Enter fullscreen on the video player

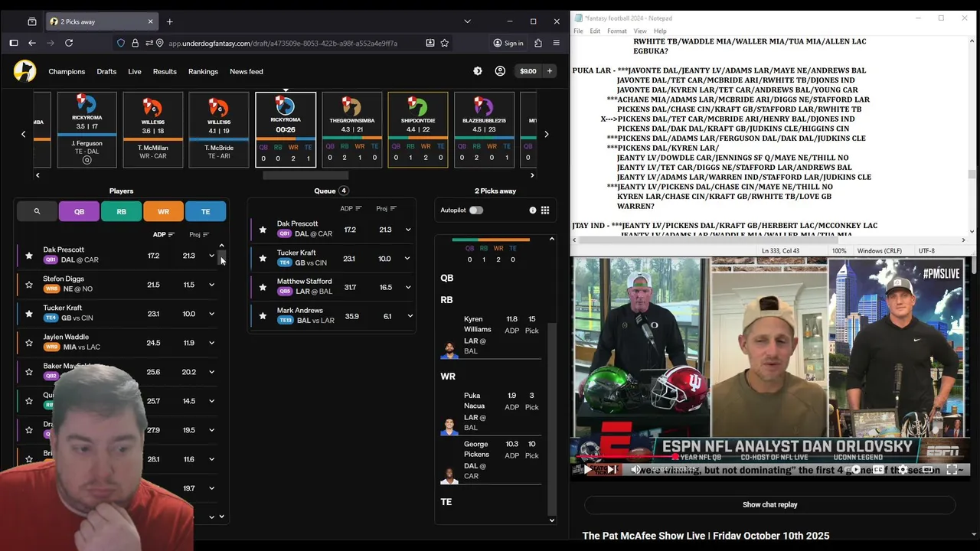click(952, 470)
